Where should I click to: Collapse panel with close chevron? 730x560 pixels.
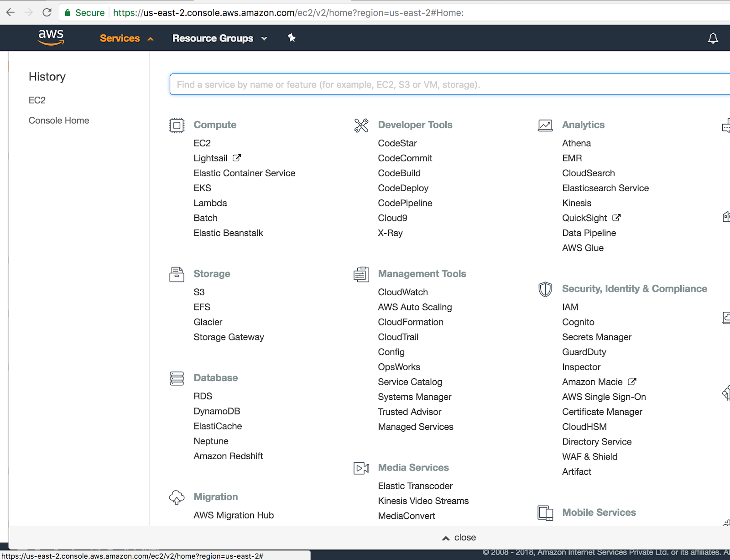pos(459,538)
